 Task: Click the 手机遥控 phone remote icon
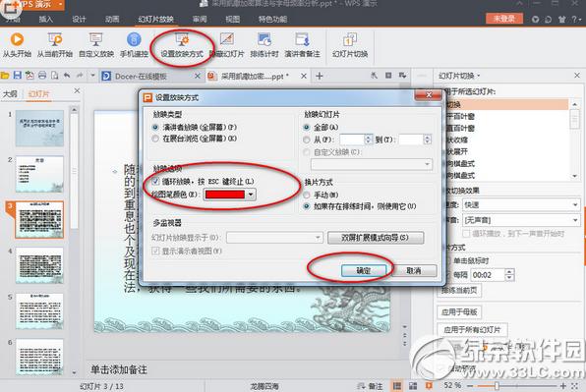pyautogui.click(x=134, y=39)
